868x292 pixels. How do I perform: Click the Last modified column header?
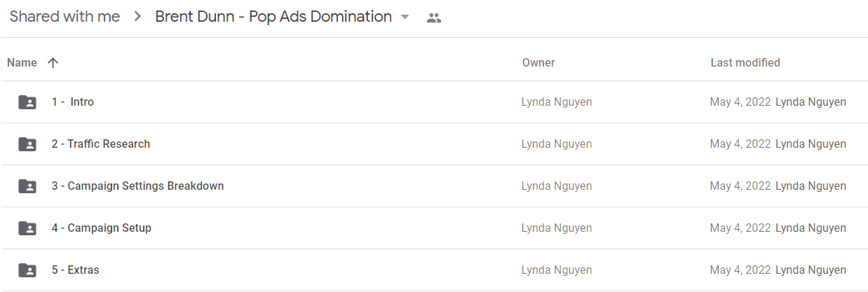[745, 62]
